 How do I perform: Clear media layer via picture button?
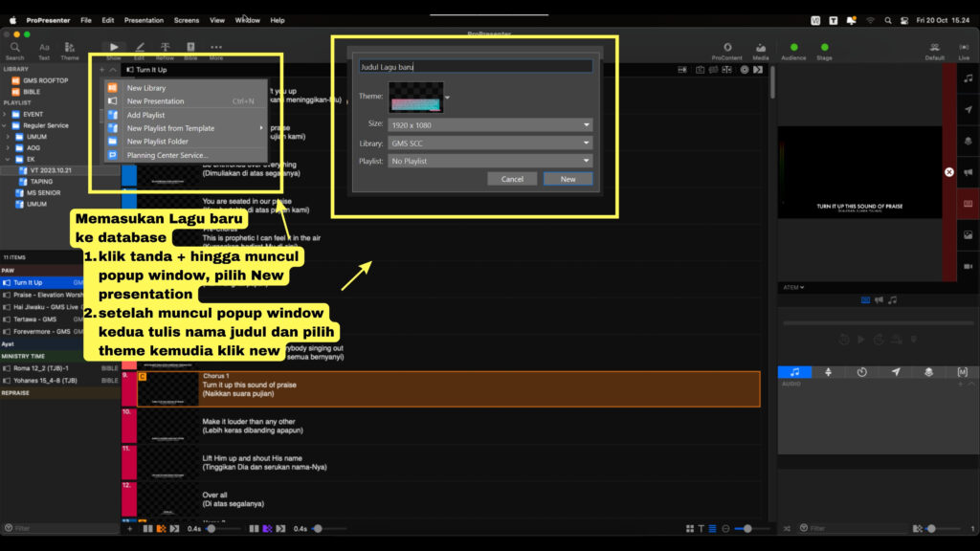969,235
